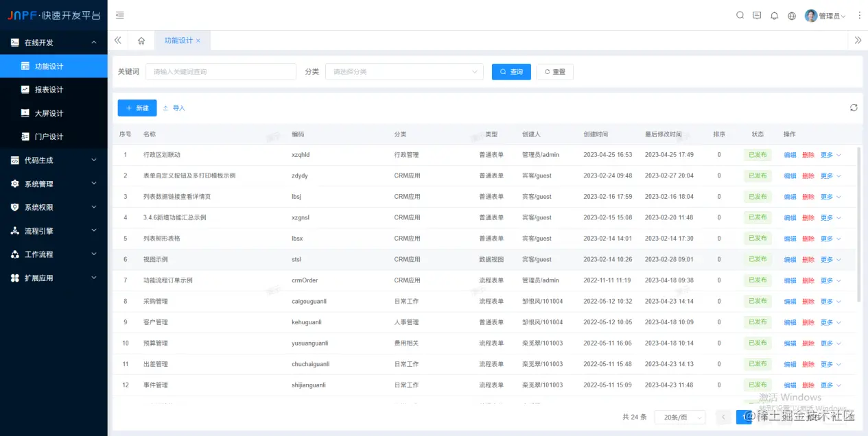Click the 新建 button

click(137, 108)
